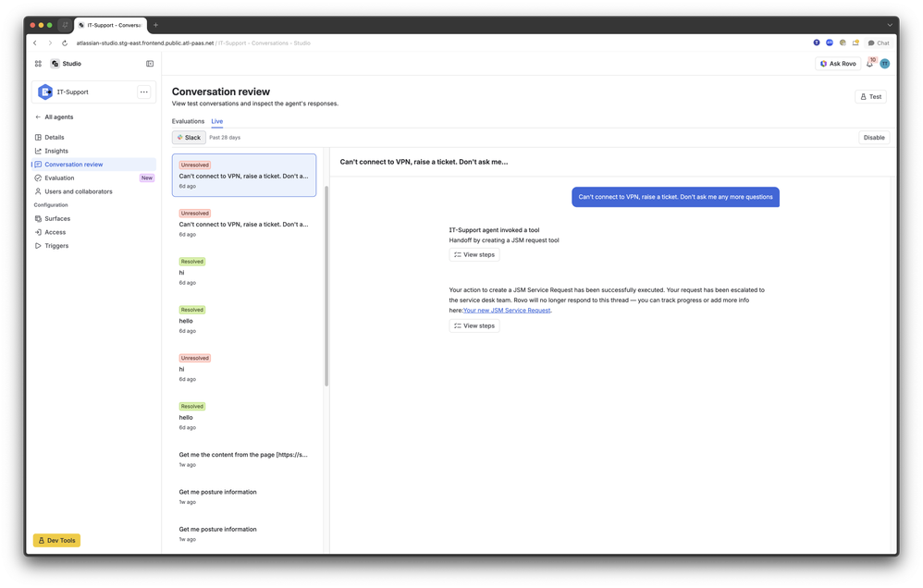Click the IT-Support agent hexagon avatar
Screen dimensions: 923x588
pyautogui.click(x=45, y=92)
